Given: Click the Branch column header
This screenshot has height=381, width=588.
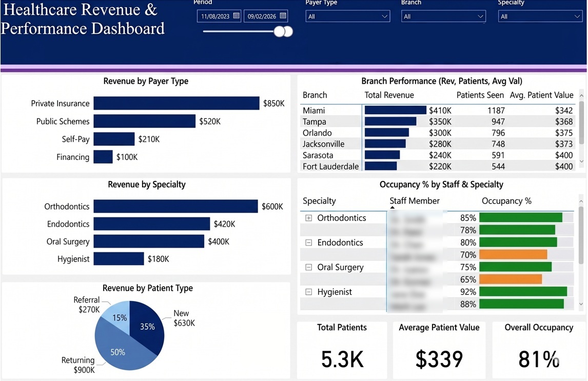Looking at the screenshot, I should click(315, 95).
